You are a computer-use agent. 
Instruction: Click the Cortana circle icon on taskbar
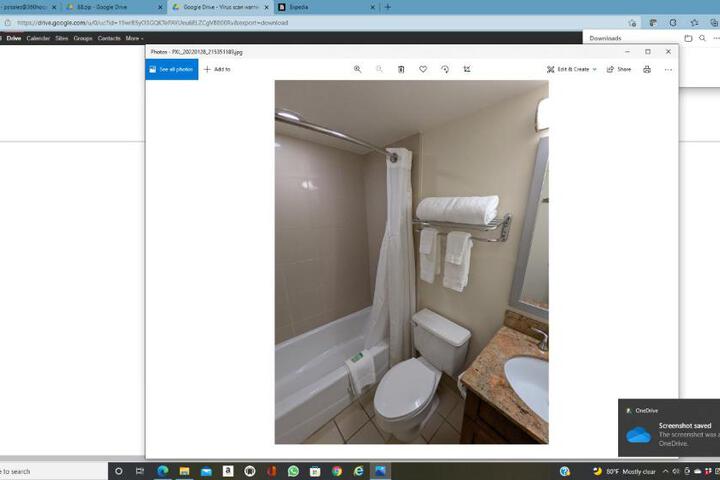(x=118, y=471)
